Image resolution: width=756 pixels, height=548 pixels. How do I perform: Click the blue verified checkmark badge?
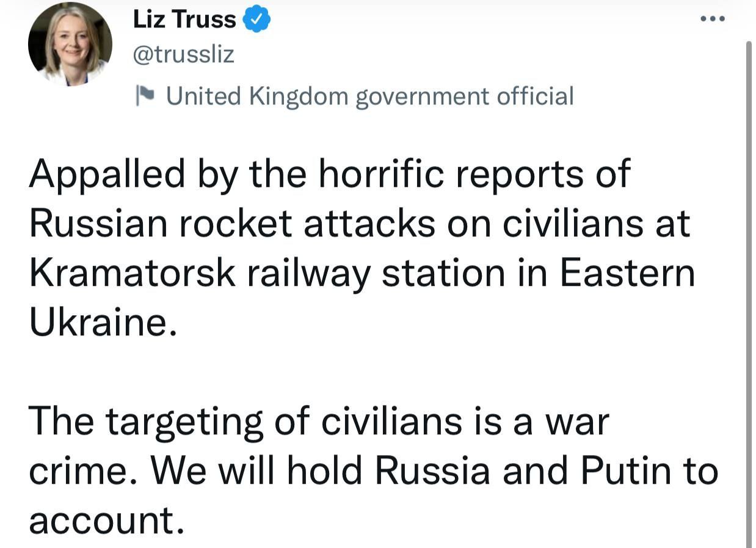pyautogui.click(x=257, y=20)
